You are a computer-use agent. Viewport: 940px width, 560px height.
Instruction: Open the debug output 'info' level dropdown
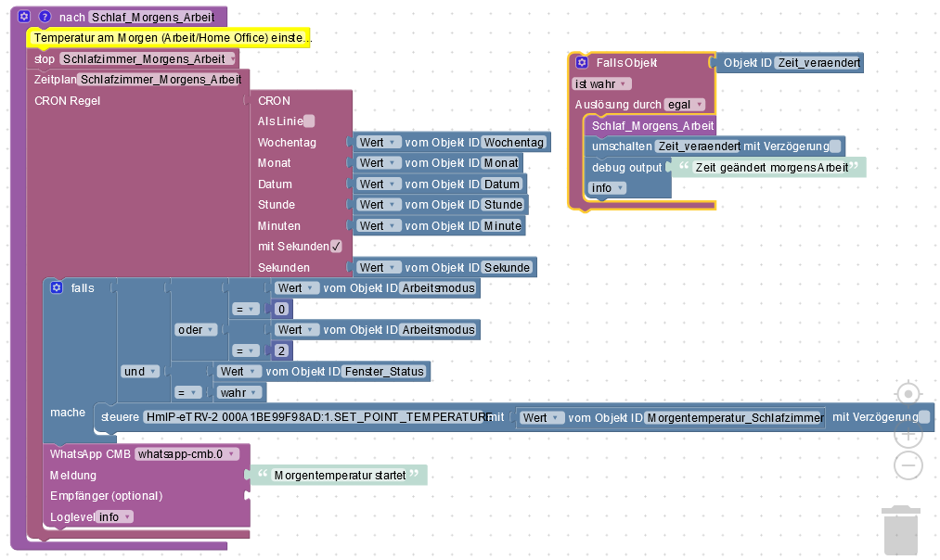point(607,188)
